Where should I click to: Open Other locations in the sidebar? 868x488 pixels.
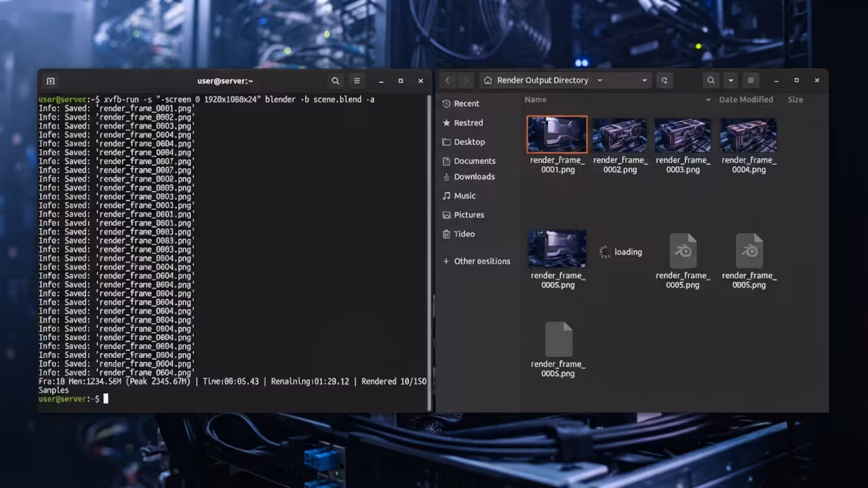476,261
